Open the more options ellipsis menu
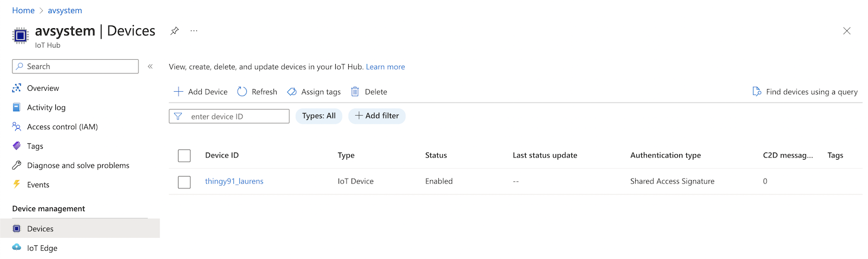The width and height of the screenshot is (868, 259). click(x=194, y=31)
